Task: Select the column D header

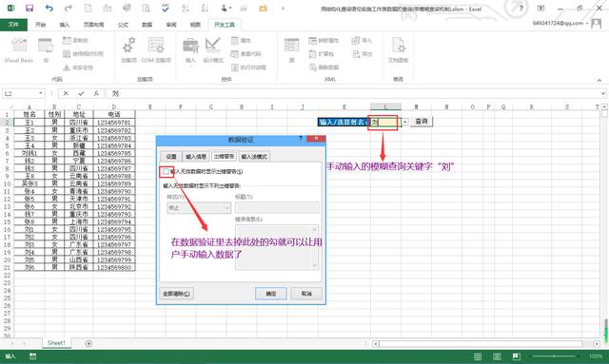Action: point(114,106)
